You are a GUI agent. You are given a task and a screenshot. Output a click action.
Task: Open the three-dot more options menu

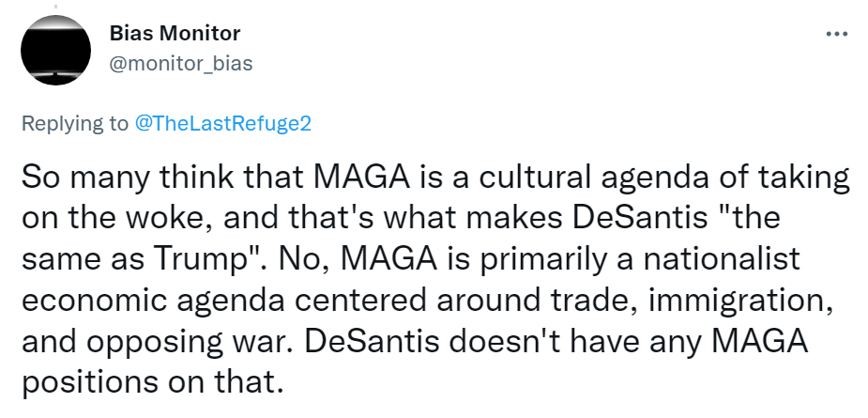835,34
